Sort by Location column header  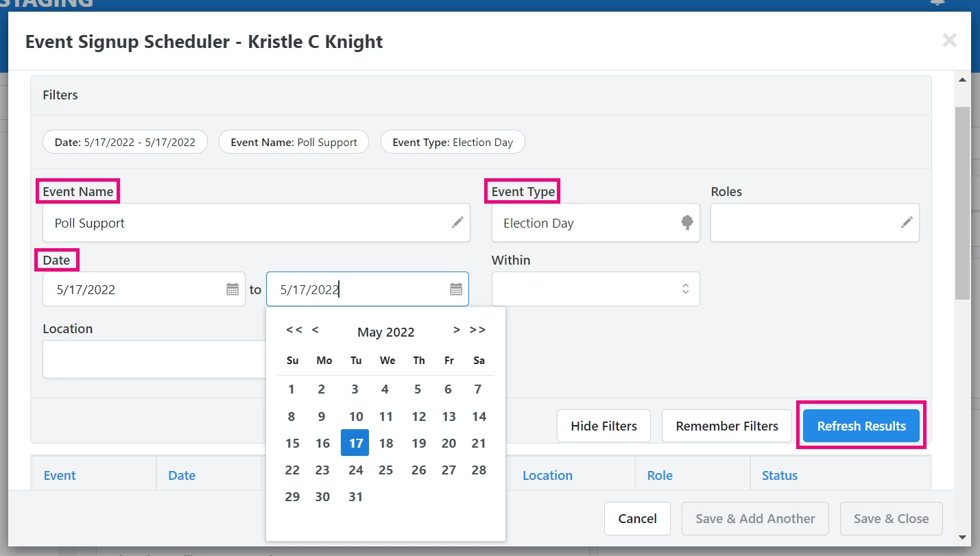547,475
